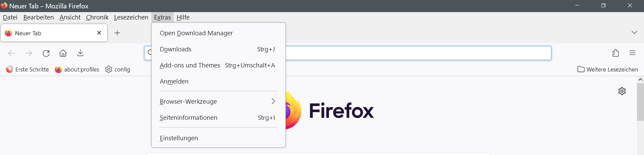Go to the Firefox home page
The image size is (644, 155).
click(63, 53)
